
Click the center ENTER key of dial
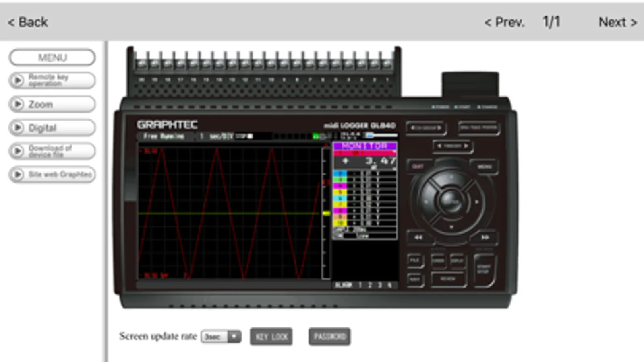[451, 201]
